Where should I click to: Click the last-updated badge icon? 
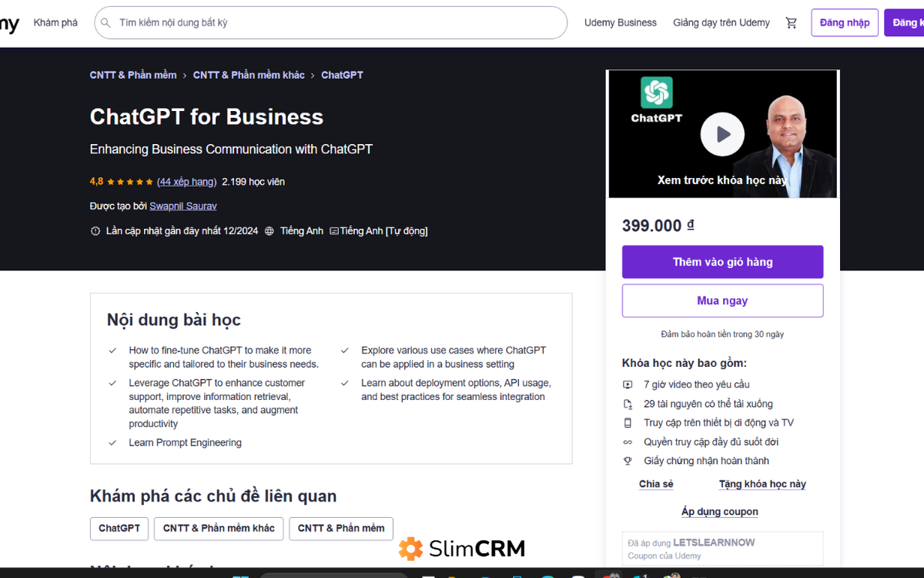(95, 231)
